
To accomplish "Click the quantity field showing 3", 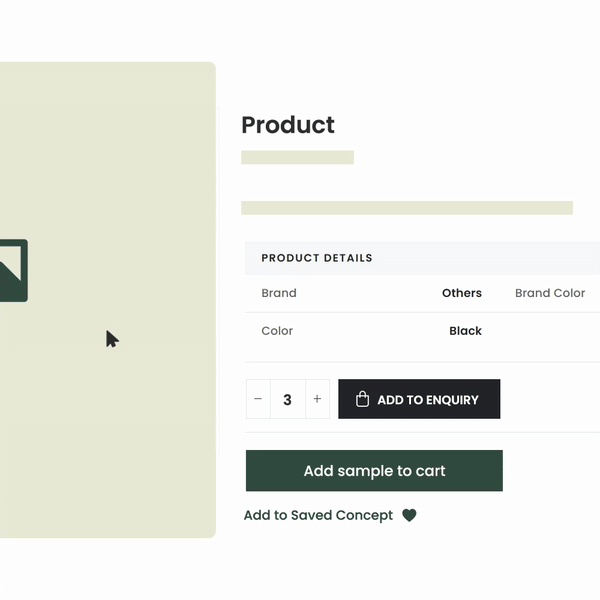I will tap(288, 399).
